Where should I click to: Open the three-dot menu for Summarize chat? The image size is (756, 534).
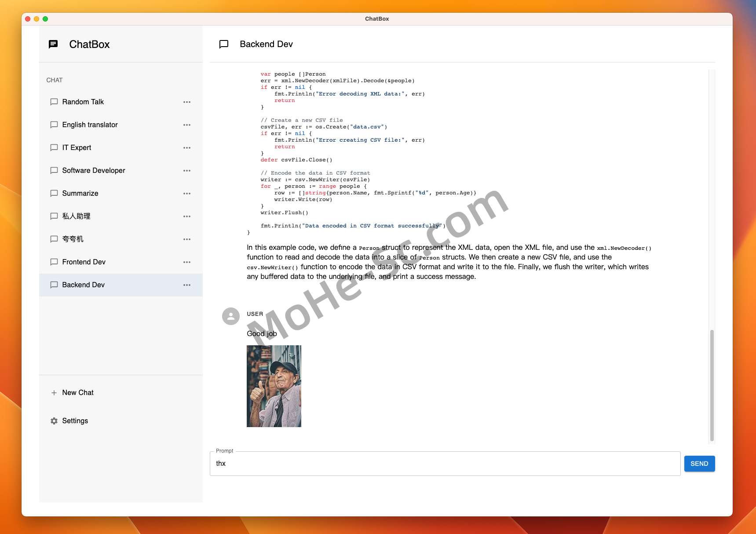click(187, 194)
